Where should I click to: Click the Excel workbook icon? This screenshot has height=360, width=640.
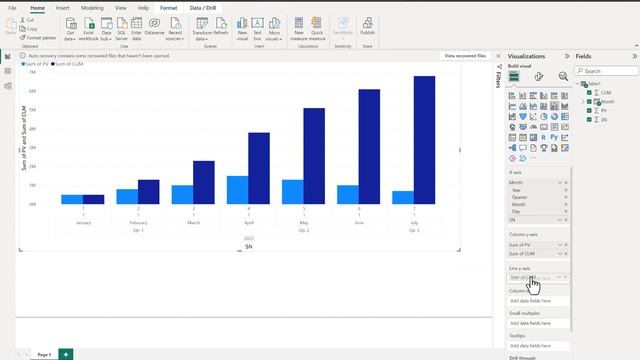(88, 29)
